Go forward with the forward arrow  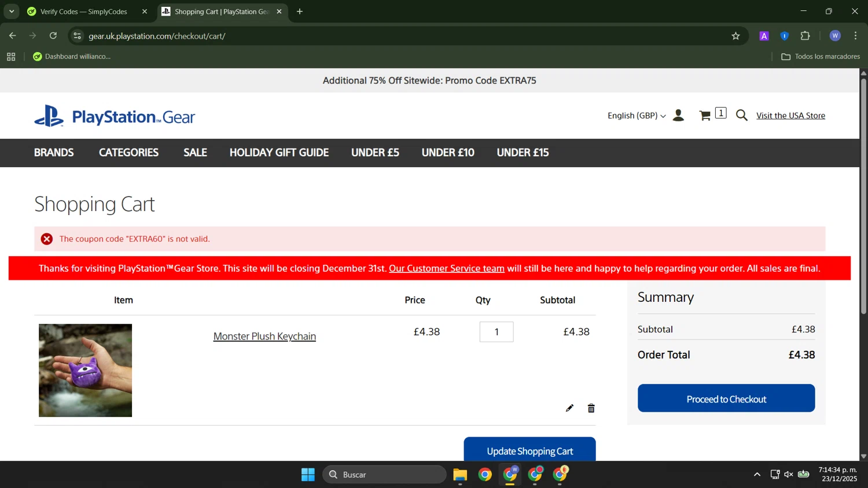(x=33, y=36)
